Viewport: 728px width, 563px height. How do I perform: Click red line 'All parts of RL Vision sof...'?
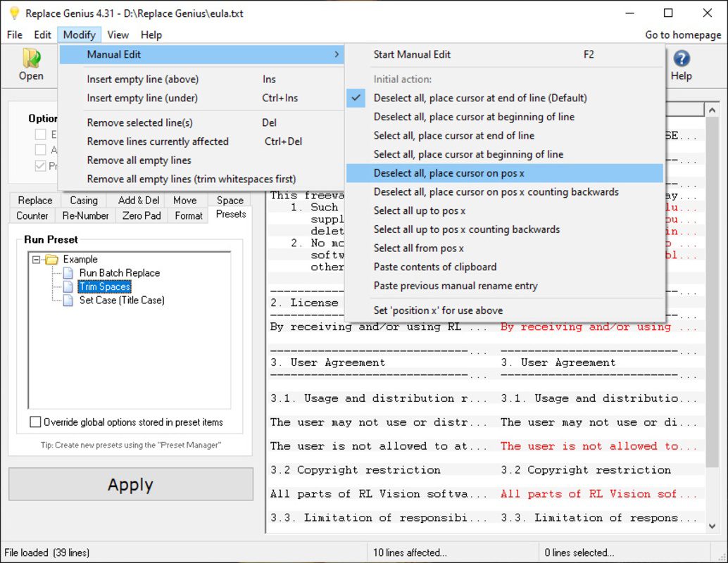[x=598, y=494]
